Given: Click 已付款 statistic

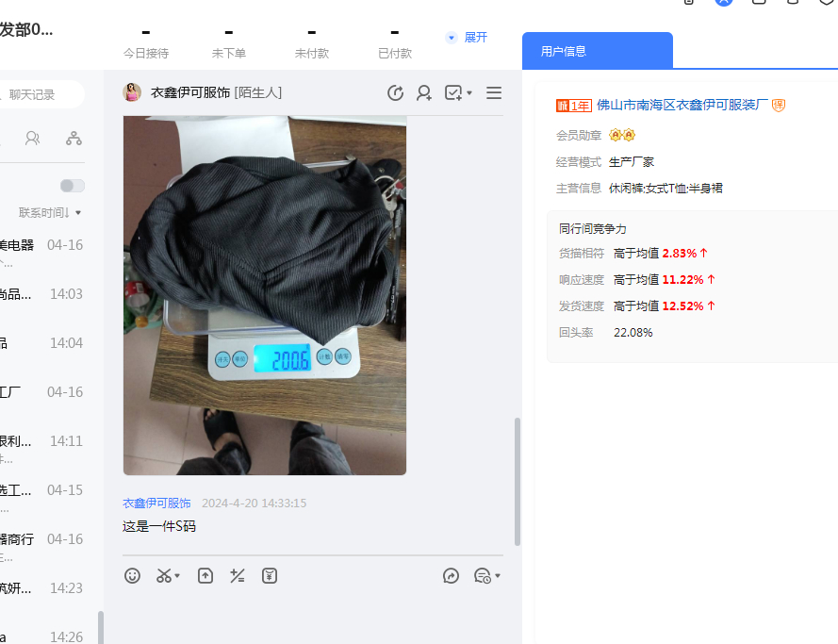Looking at the screenshot, I should coord(394,45).
